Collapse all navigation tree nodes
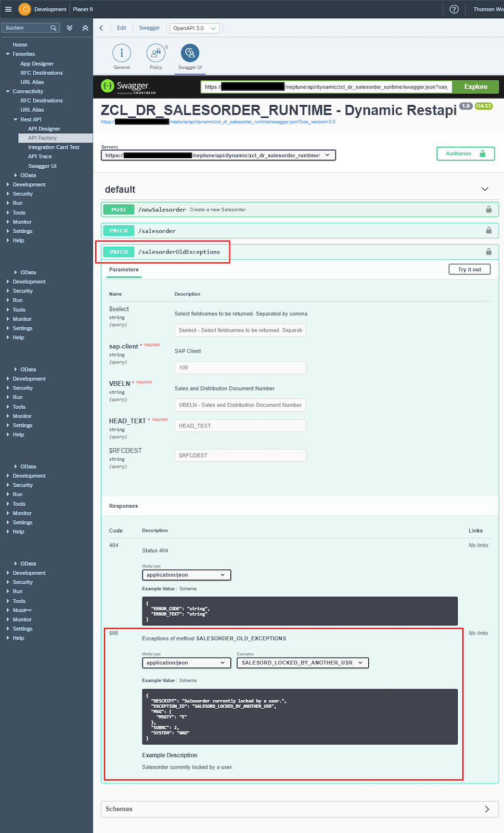This screenshot has height=833, width=504. [85, 28]
